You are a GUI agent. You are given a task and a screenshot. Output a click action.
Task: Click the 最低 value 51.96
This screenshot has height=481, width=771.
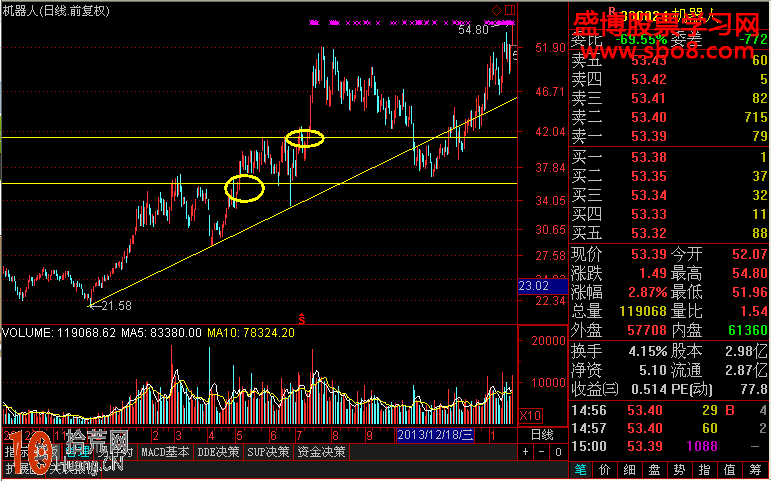click(x=750, y=292)
